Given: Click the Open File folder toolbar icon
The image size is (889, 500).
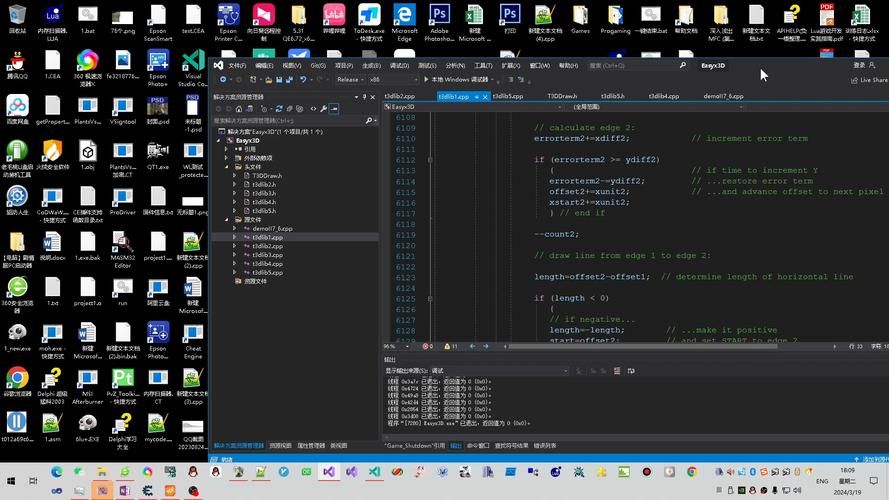Looking at the screenshot, I should 268,80.
